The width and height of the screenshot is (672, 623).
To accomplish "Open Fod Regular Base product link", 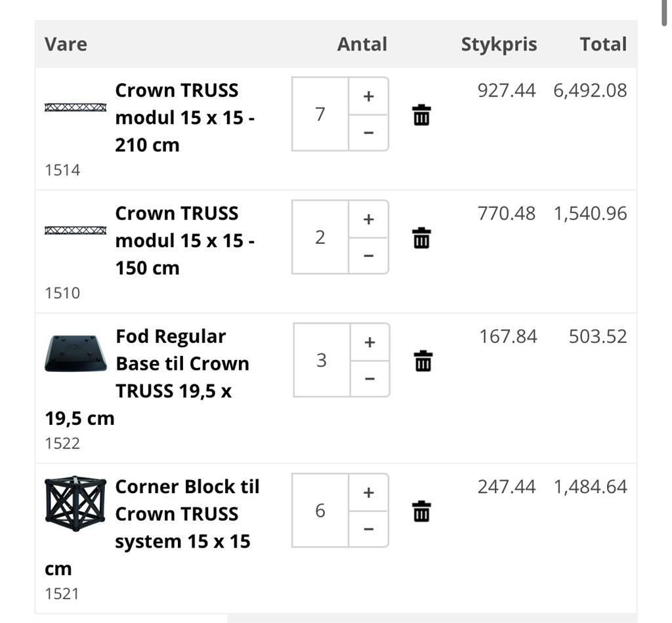I will pos(147,377).
